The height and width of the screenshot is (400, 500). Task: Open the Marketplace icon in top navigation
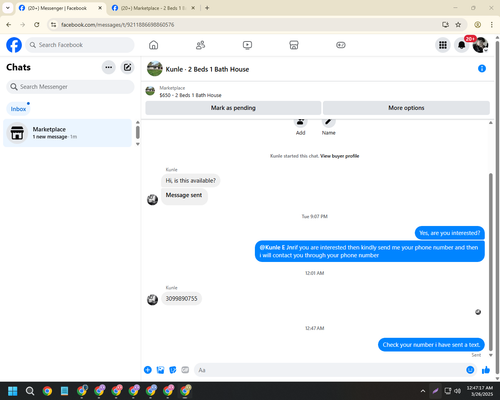click(x=294, y=45)
